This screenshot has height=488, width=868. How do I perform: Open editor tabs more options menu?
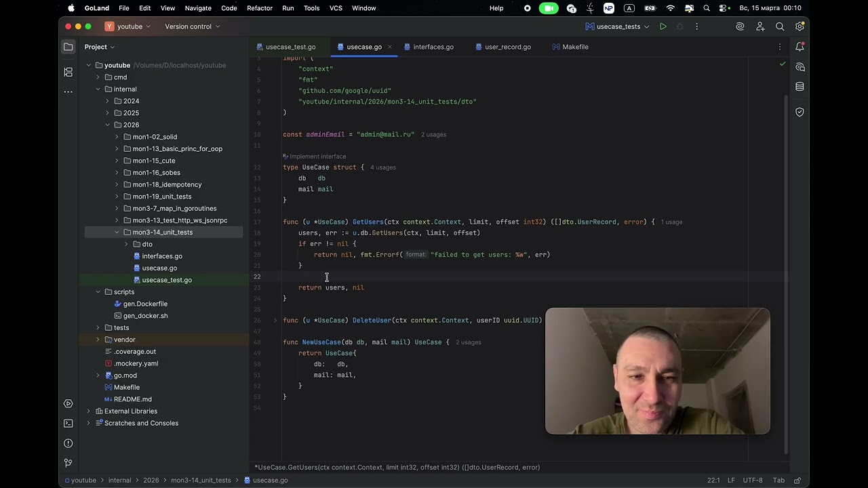coord(780,47)
